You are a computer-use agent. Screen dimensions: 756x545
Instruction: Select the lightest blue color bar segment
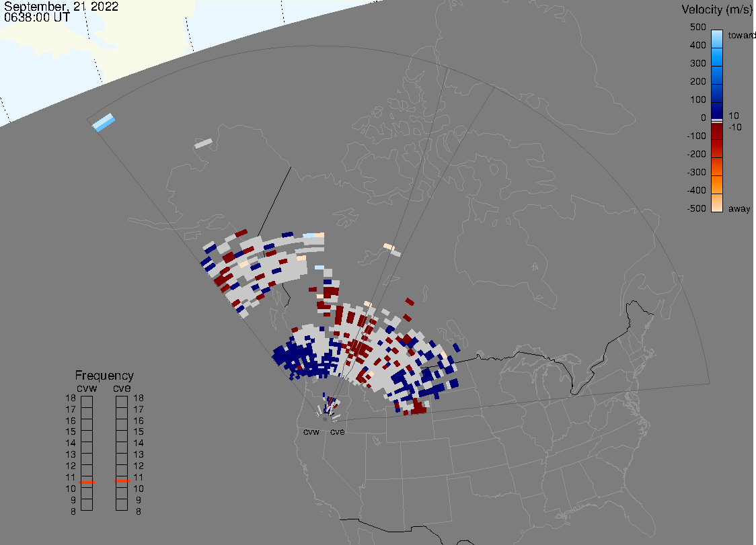717,38
